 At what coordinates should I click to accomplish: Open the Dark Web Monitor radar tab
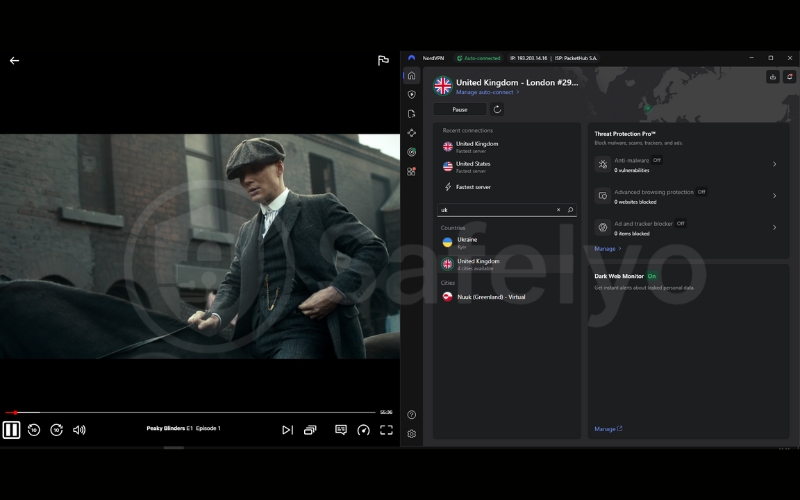412,152
